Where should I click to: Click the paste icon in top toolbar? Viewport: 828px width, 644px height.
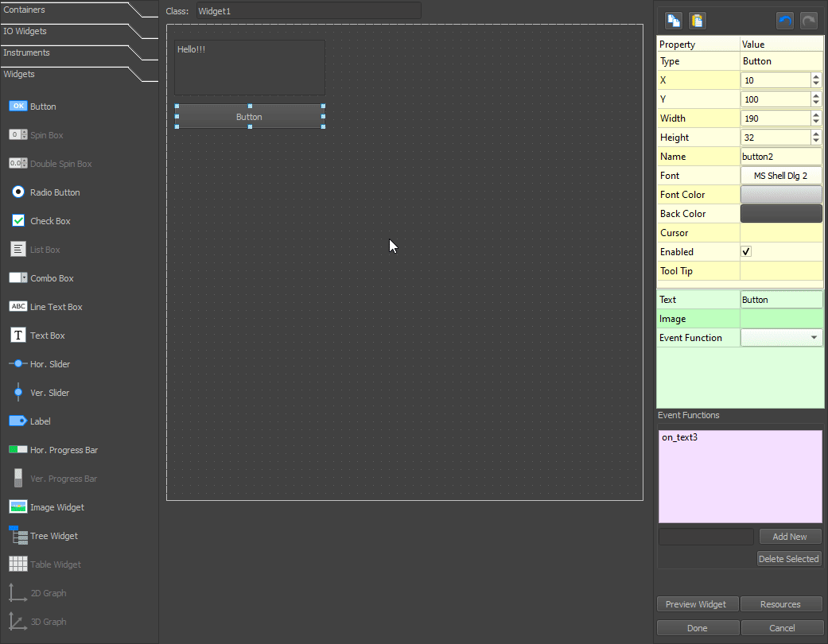click(697, 20)
